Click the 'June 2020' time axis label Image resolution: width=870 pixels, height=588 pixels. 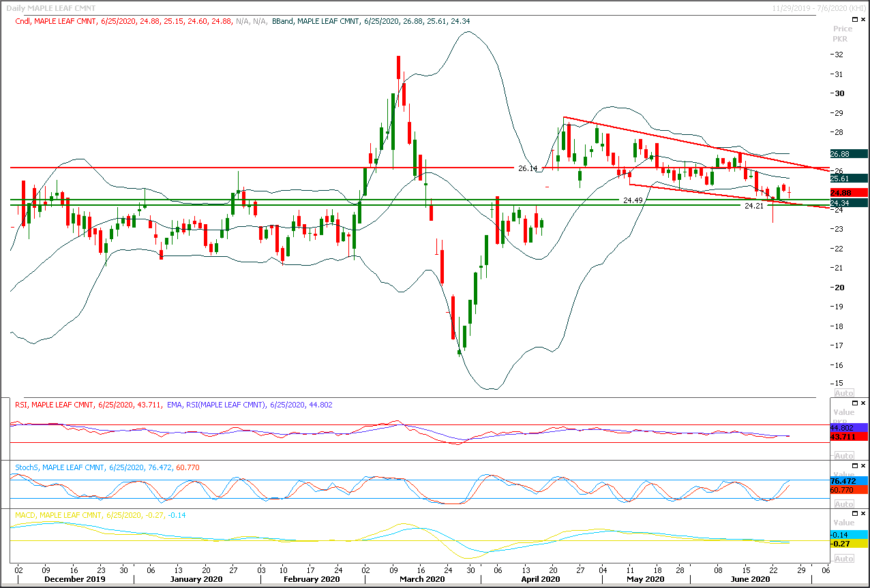click(749, 579)
